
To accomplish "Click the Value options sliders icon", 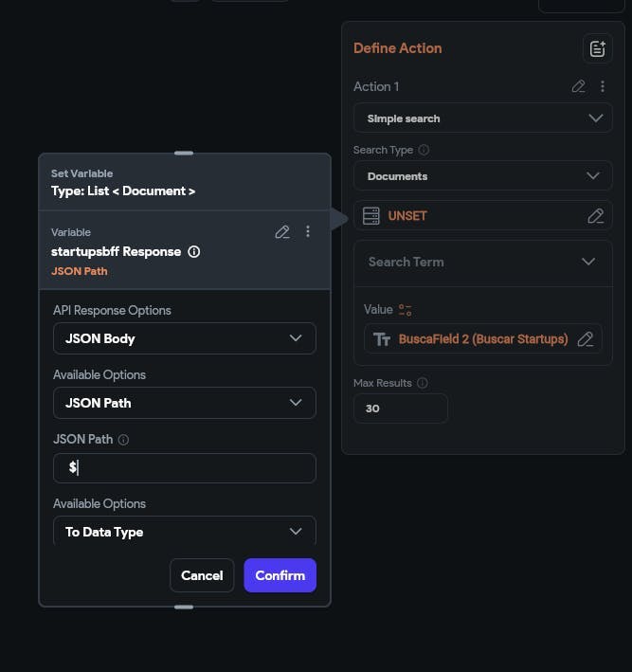I will coord(405,310).
